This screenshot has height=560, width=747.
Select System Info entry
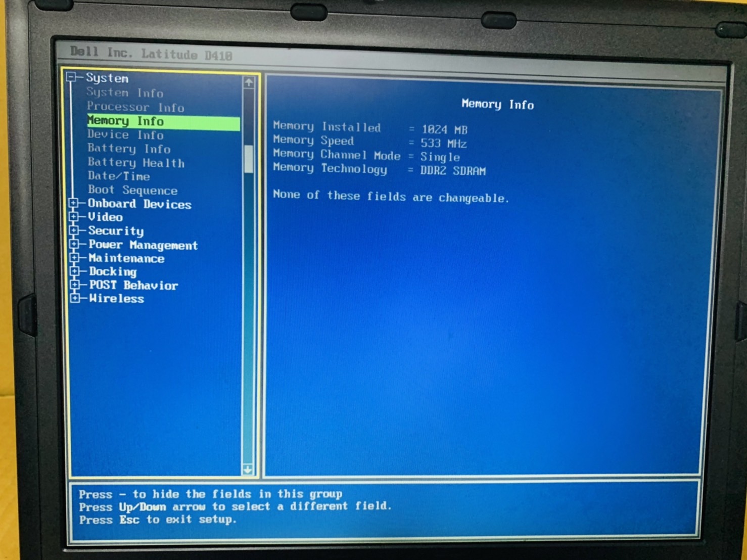pos(124,92)
